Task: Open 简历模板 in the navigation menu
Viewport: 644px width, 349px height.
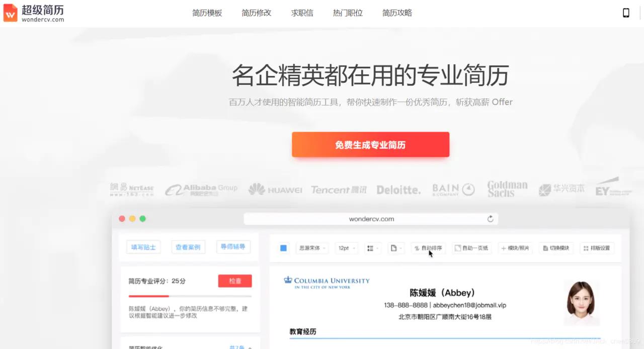Action: (207, 13)
